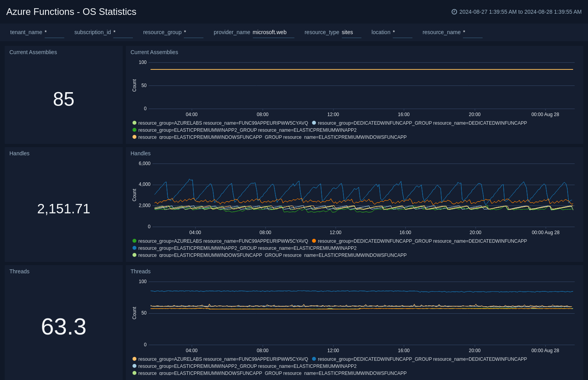The height and width of the screenshot is (380, 588).
Task: Click 00:00 Aug 28 label in Threads chart
Action: (545, 351)
